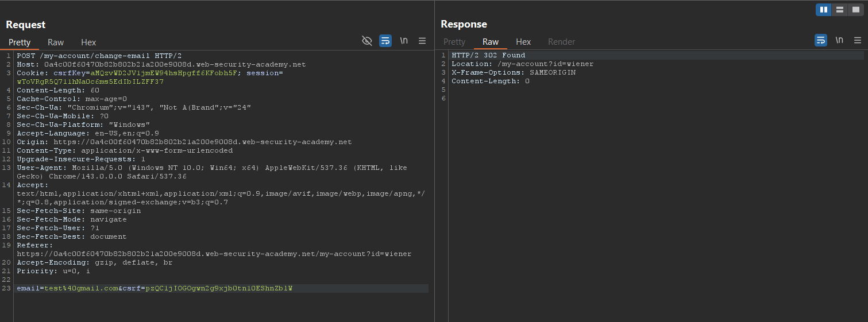This screenshot has width=868, height=322.
Task: Toggle word wrap icon in Request panel
Action: (385, 40)
